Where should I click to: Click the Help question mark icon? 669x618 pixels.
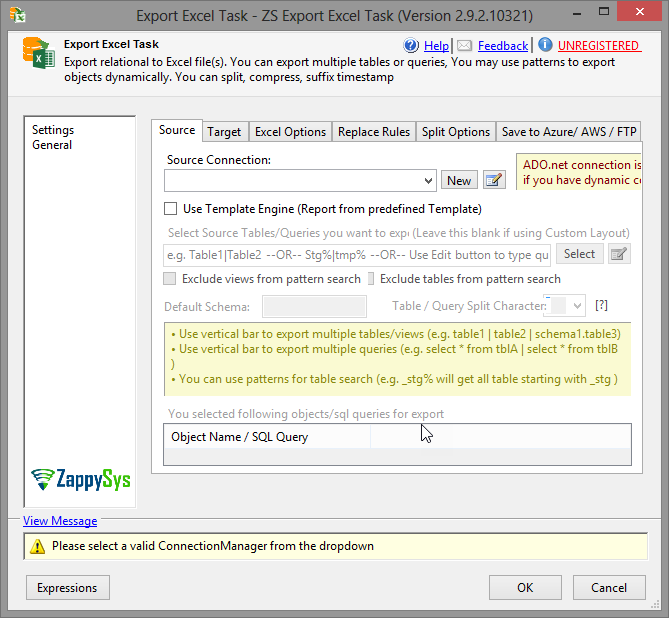pyautogui.click(x=411, y=45)
